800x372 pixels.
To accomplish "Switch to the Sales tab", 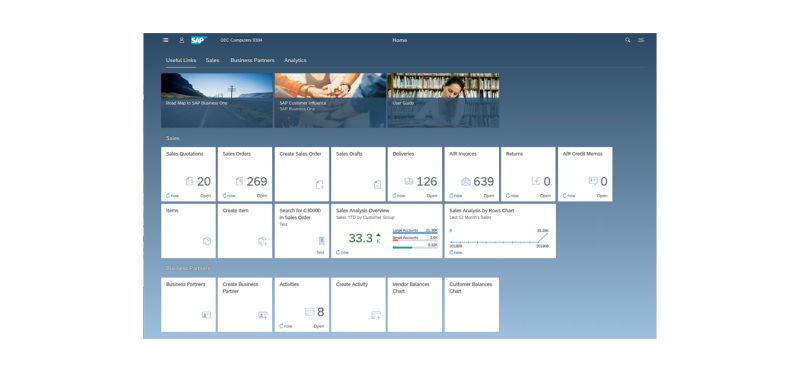I will [x=213, y=60].
